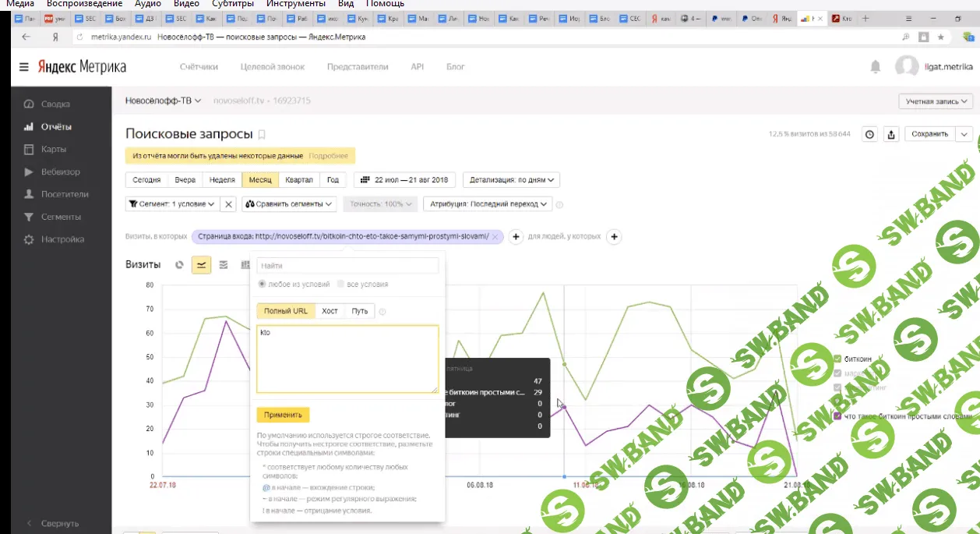Open the hamburger menu next to Яндекс Метрика
The width and height of the screenshot is (980, 534).
[24, 67]
